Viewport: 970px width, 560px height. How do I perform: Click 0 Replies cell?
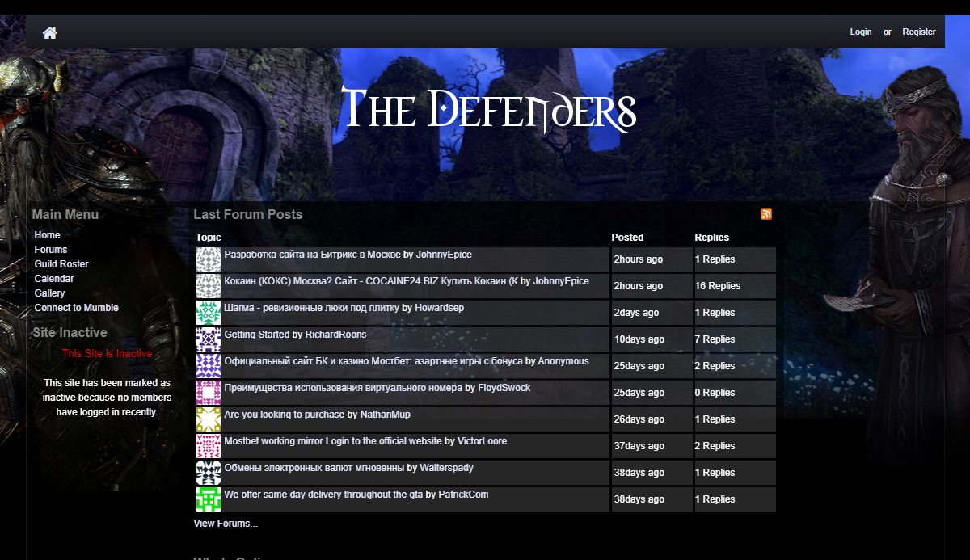[735, 393]
